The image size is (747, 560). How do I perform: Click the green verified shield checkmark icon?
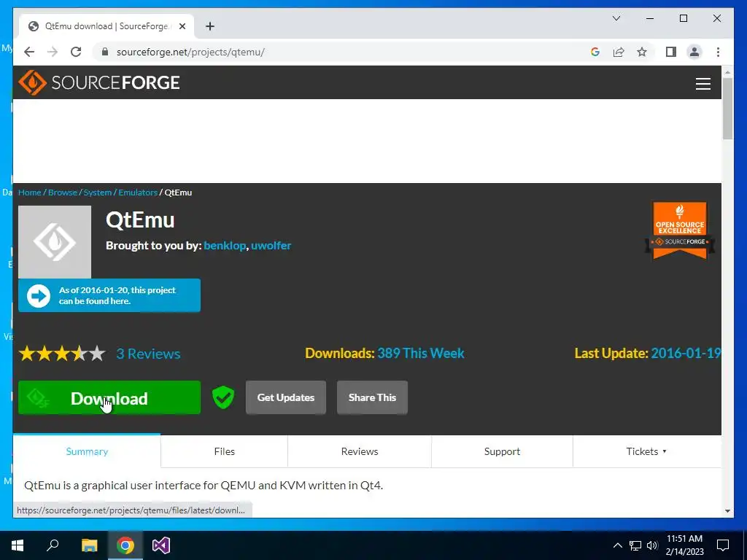pyautogui.click(x=223, y=397)
